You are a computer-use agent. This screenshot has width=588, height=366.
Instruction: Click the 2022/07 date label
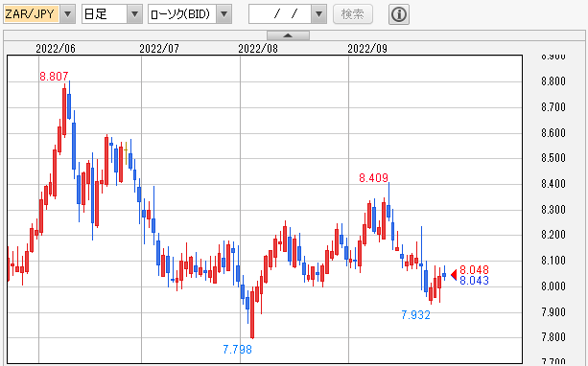click(x=159, y=49)
